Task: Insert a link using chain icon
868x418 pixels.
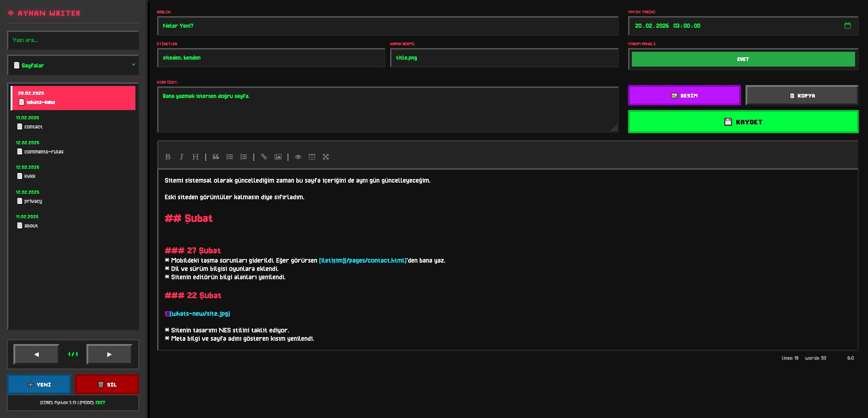Action: pos(264,157)
